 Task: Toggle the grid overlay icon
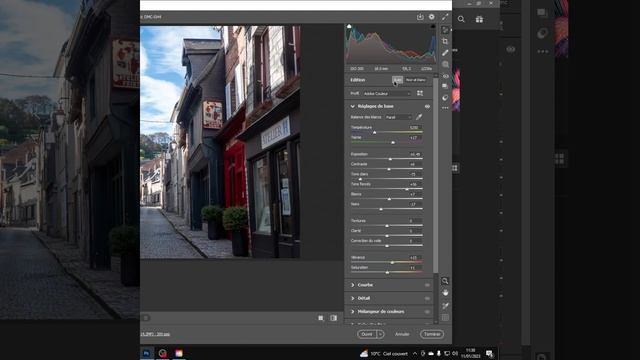[x=445, y=317]
